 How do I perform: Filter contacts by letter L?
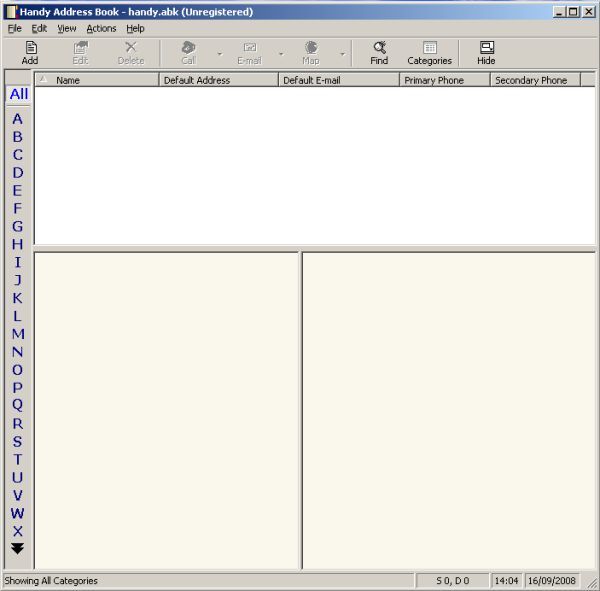pyautogui.click(x=18, y=316)
